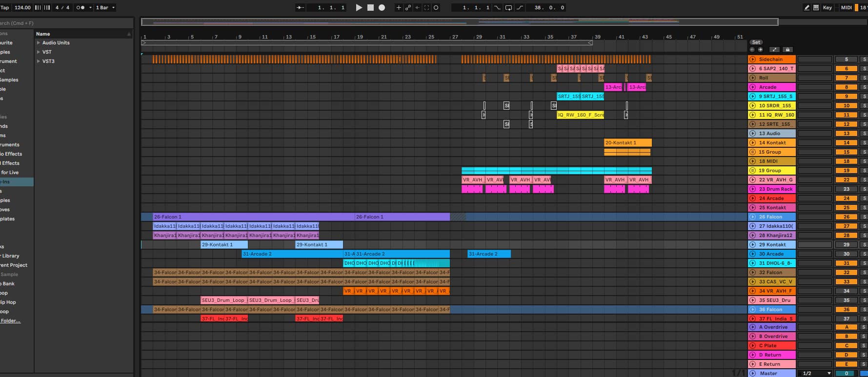Open the Master 1/2 output dropdown

pyautogui.click(x=814, y=374)
